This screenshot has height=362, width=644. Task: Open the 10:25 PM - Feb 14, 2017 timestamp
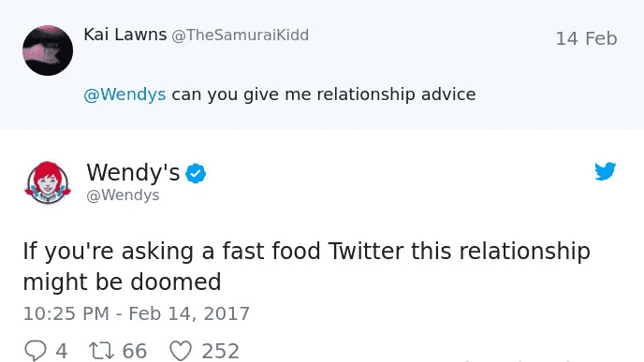point(137,313)
